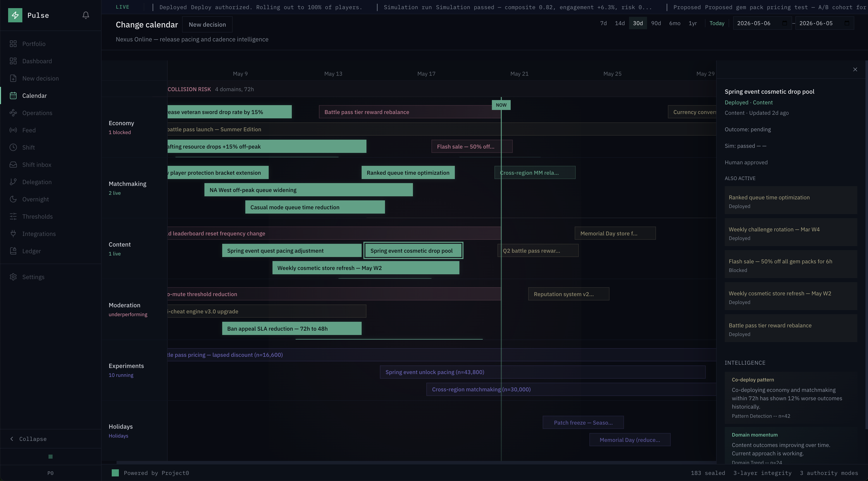Viewport: 868px width, 481px height.
Task: Click the Integrations plug icon
Action: pos(13,233)
